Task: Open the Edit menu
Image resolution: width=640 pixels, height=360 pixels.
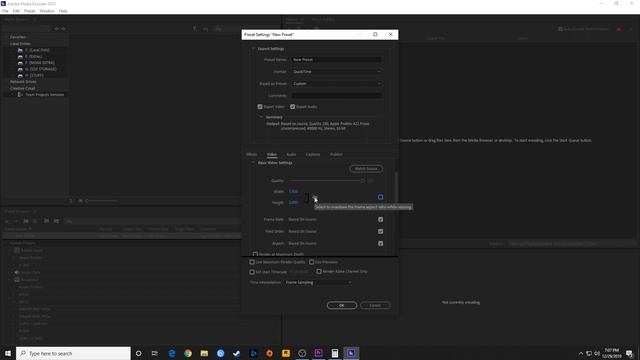Action: [x=16, y=11]
